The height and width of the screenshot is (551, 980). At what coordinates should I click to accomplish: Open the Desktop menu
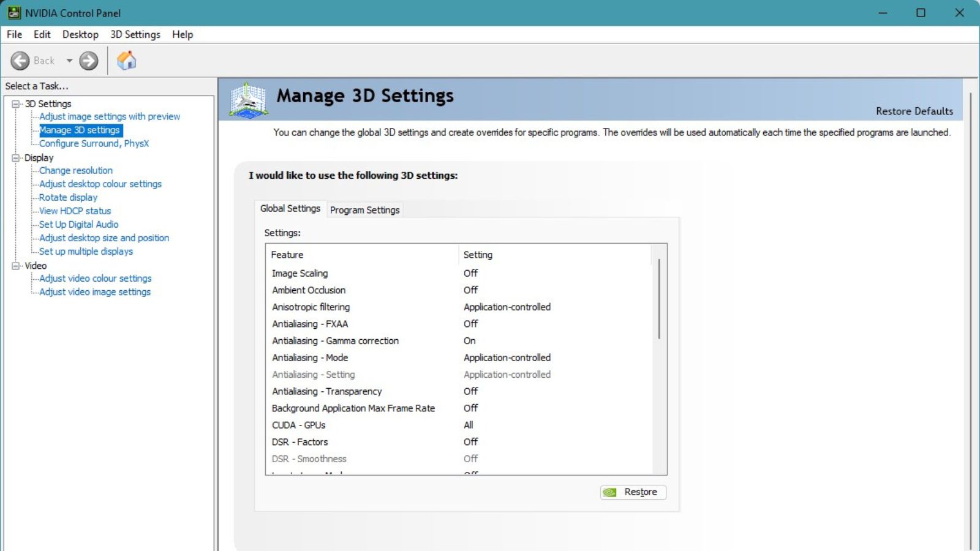coord(80,34)
